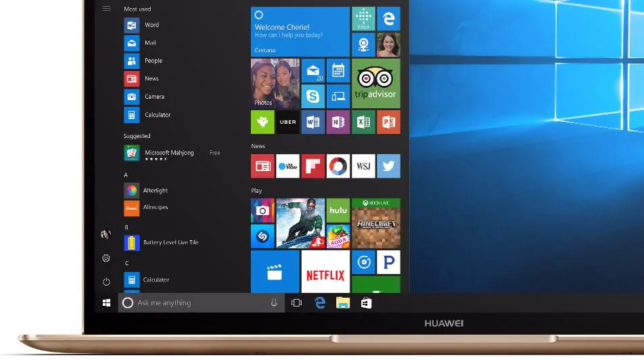Open the TripAdvisor tile

(x=375, y=83)
